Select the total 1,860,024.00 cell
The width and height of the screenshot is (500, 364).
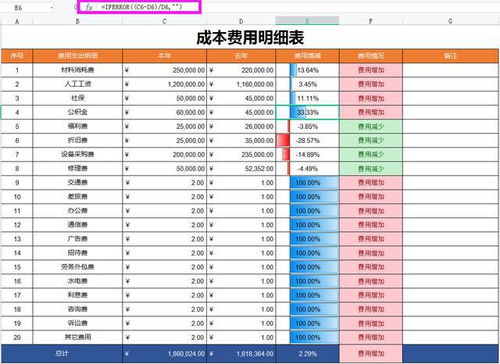coord(164,353)
